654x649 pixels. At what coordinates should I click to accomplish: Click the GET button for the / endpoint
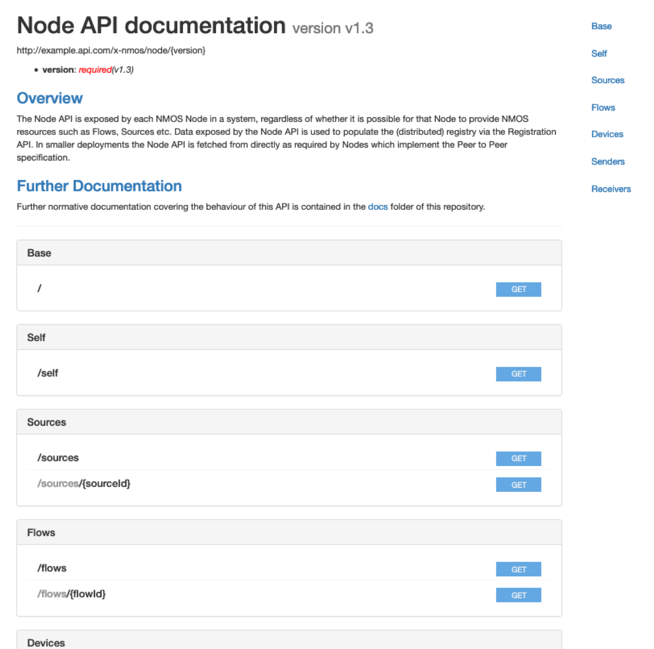(518, 289)
